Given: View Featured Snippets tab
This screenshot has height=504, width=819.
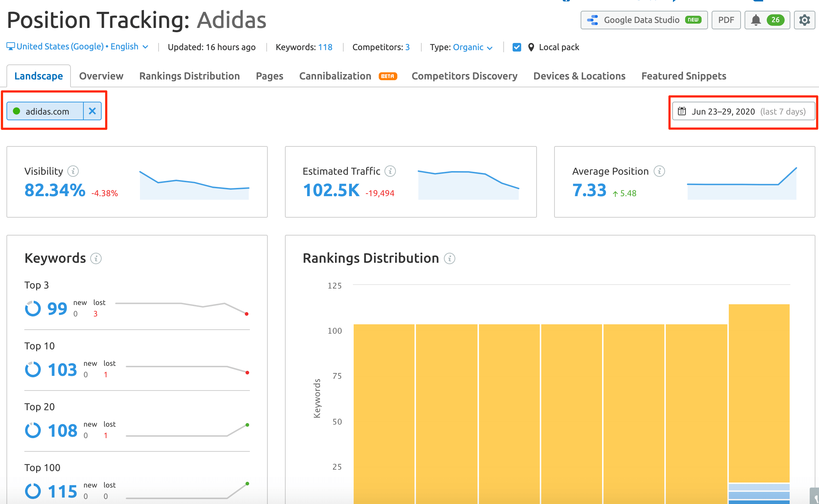Looking at the screenshot, I should tap(684, 76).
